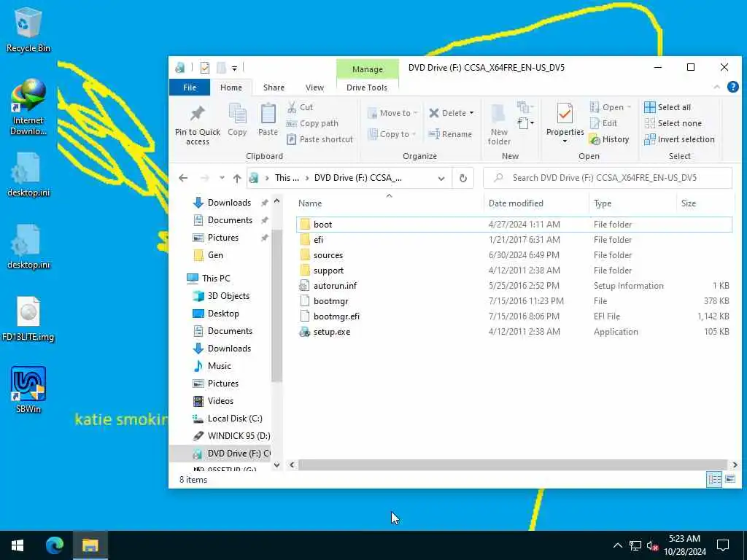Select the bootmgr.efi file
This screenshot has height=560, width=747.
pos(514,316)
